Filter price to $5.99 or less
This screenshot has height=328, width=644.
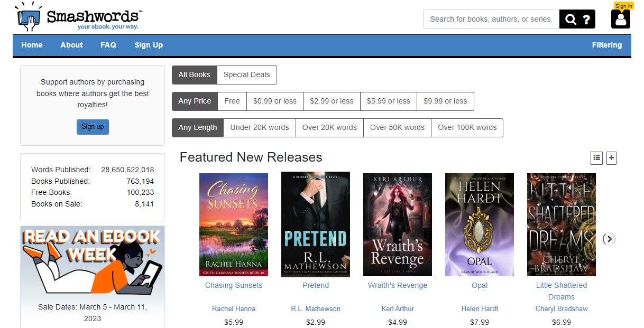tap(389, 101)
